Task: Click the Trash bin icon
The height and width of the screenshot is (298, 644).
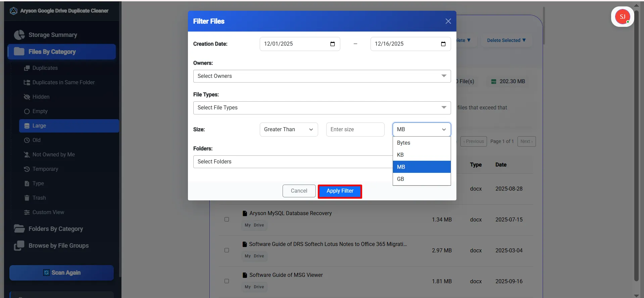Action: 27,198
